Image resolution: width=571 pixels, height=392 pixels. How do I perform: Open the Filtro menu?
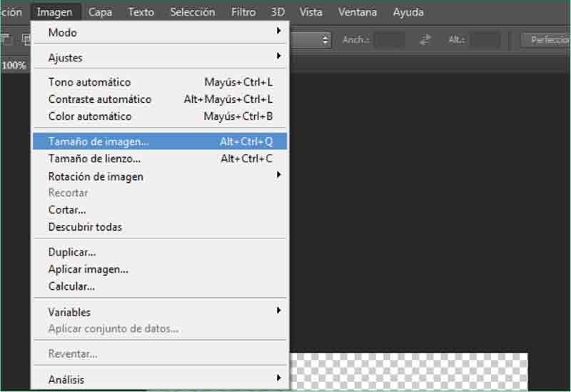point(243,12)
